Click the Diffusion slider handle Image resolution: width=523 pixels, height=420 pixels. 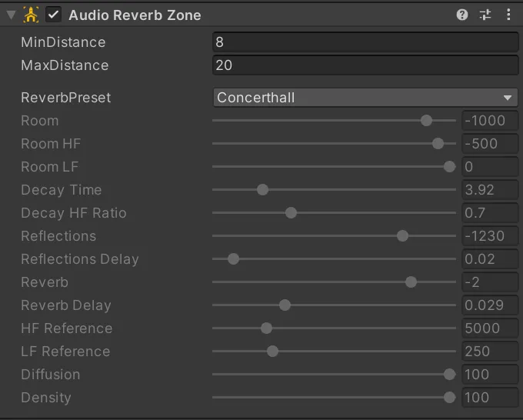pyautogui.click(x=450, y=375)
